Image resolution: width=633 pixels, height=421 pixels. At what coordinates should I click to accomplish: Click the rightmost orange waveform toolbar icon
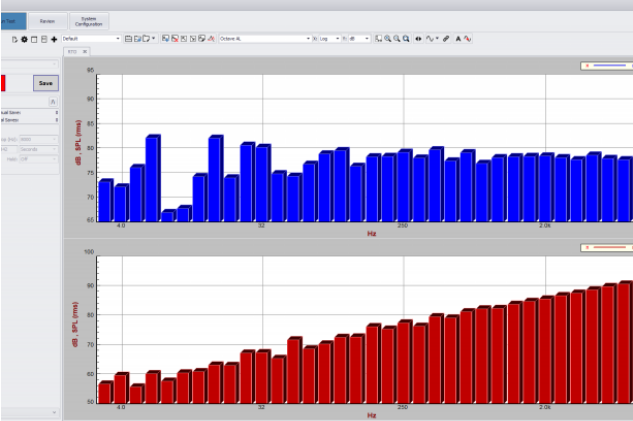[468, 38]
